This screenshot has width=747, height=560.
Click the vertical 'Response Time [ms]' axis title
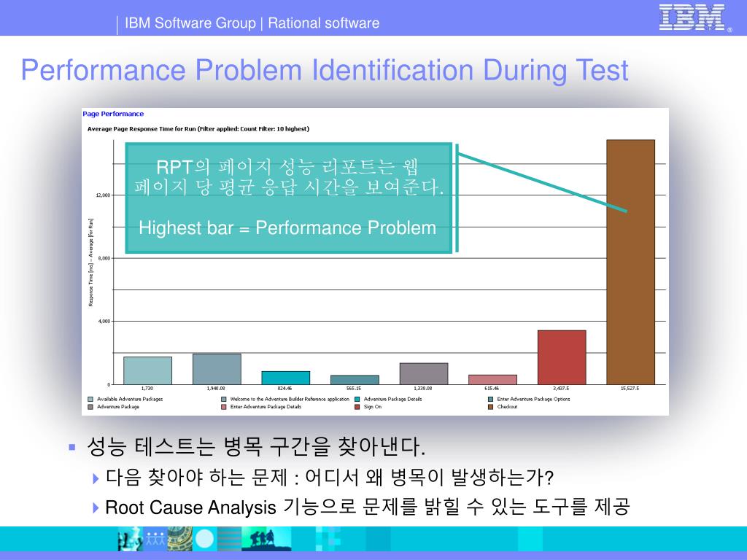click(x=91, y=262)
